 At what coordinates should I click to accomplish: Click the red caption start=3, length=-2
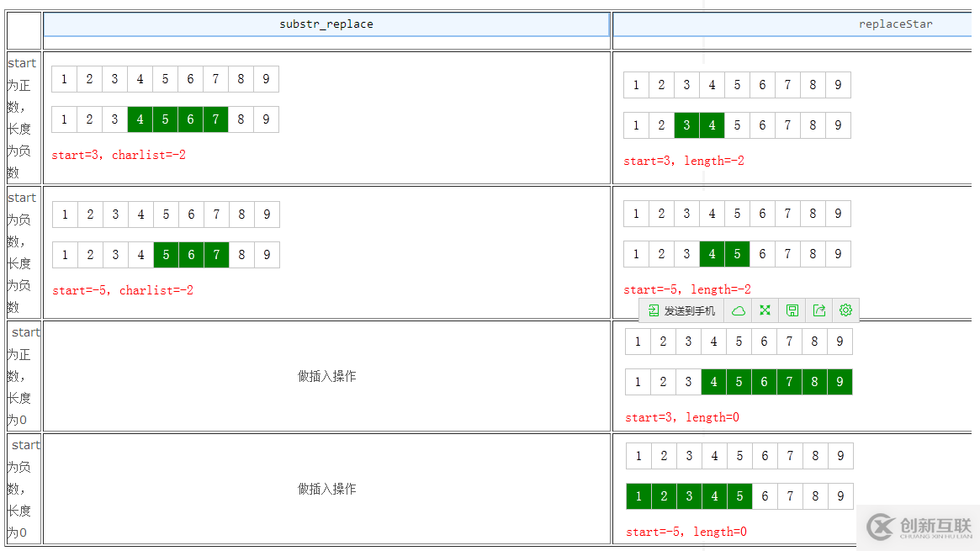pyautogui.click(x=684, y=162)
